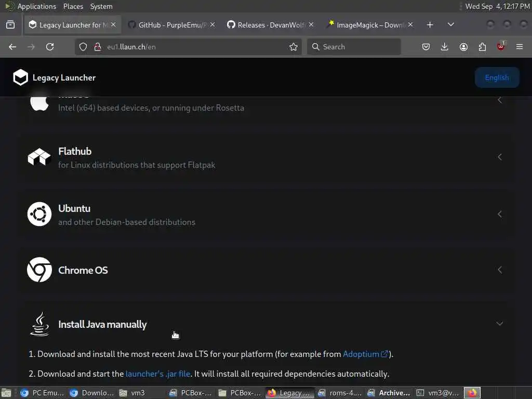Open the Pocket save icon
This screenshot has width=532, height=399.
426,47
